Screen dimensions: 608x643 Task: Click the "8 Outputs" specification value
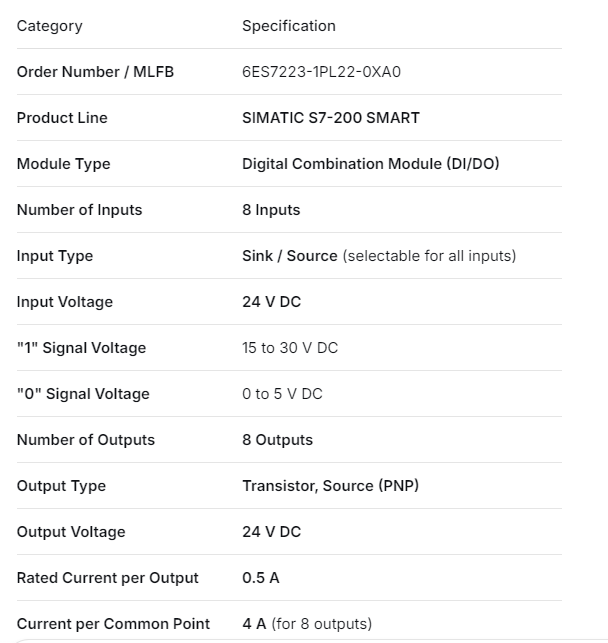pyautogui.click(x=277, y=440)
